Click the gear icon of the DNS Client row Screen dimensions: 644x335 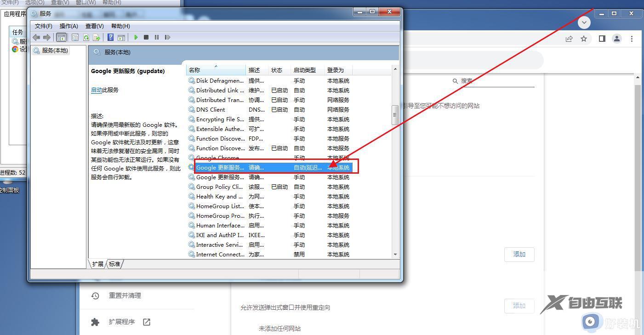click(192, 110)
